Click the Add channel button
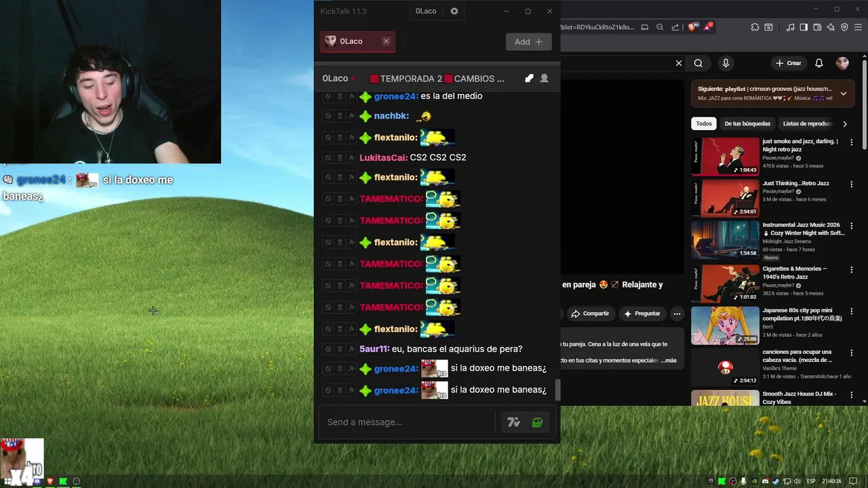The height and width of the screenshot is (488, 868). [x=529, y=42]
